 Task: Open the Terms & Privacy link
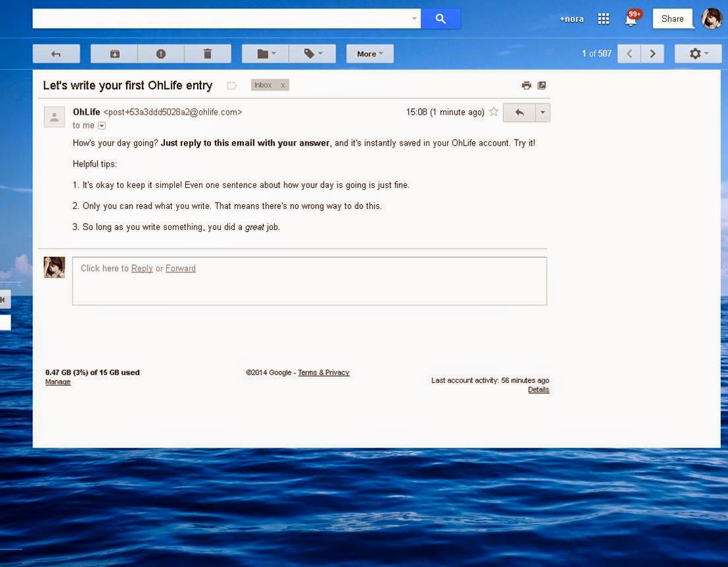(324, 373)
